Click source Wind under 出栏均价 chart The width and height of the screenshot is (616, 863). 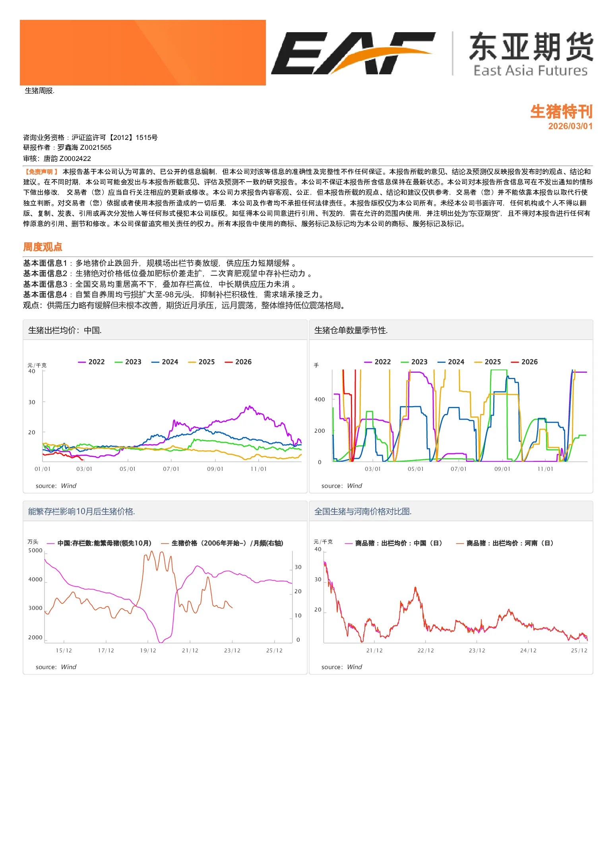click(56, 486)
